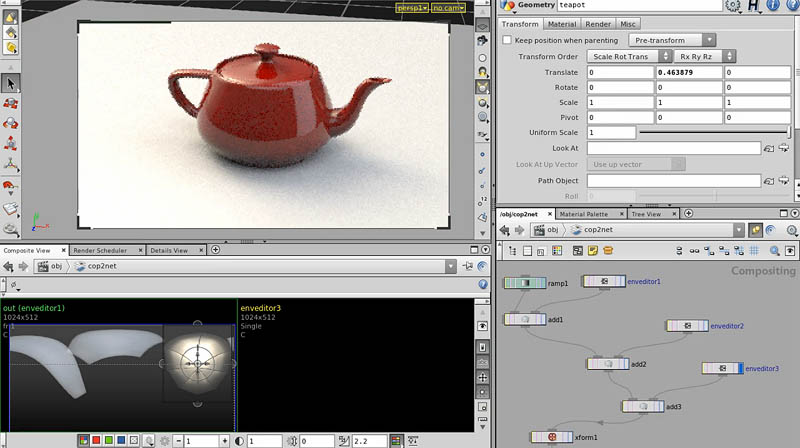This screenshot has height=448, width=800.
Task: Click the ramp1 node in the network
Action: coord(523,283)
